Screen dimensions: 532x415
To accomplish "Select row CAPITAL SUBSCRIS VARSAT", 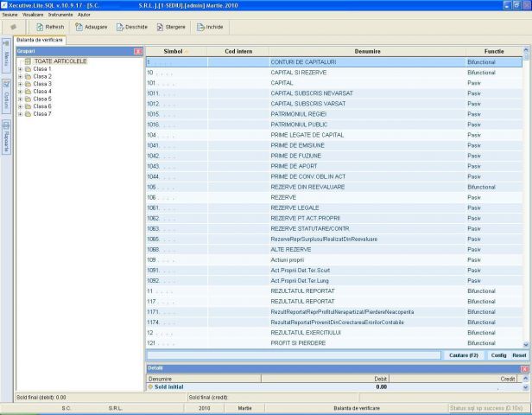I will coord(334,104).
